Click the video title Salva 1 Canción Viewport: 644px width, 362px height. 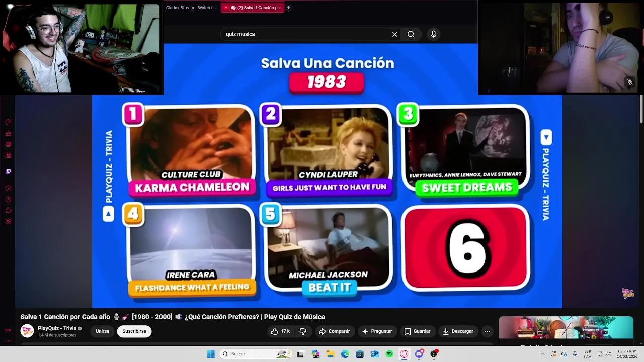[x=173, y=317]
